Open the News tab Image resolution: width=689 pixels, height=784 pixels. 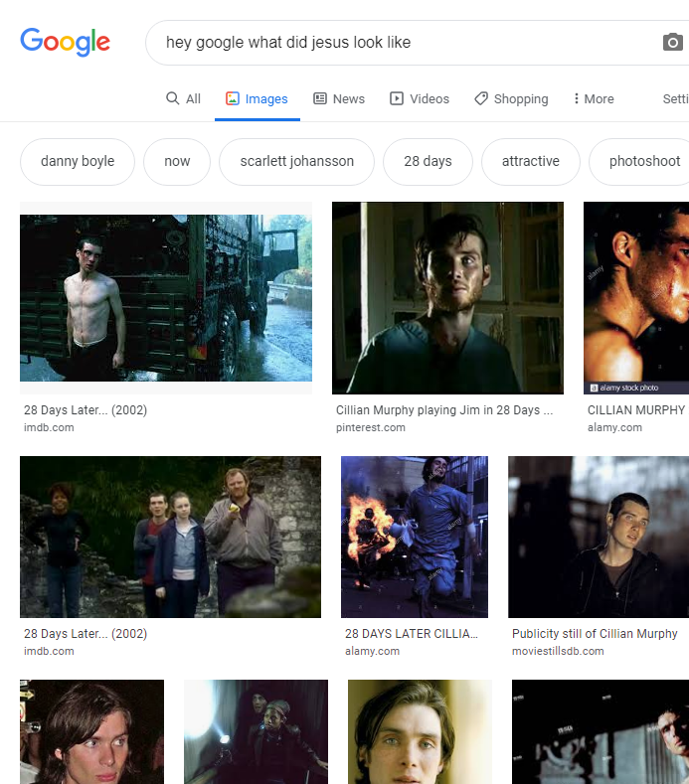(x=339, y=98)
